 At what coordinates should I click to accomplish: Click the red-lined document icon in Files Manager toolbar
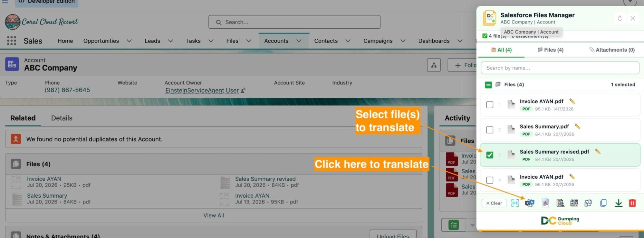545,203
